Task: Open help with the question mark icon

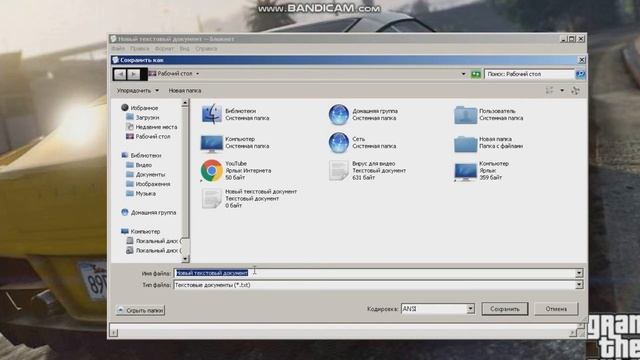Action: click(576, 91)
